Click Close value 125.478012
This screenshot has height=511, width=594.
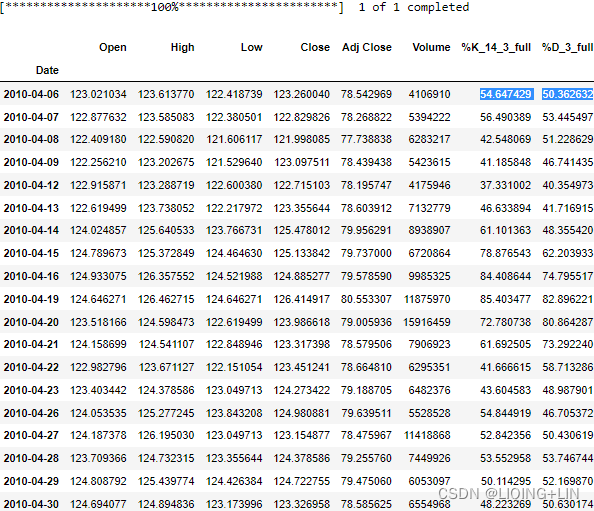[302, 230]
